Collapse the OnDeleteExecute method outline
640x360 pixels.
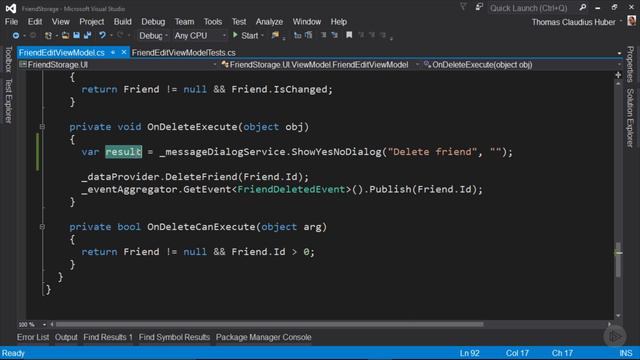click(x=42, y=127)
